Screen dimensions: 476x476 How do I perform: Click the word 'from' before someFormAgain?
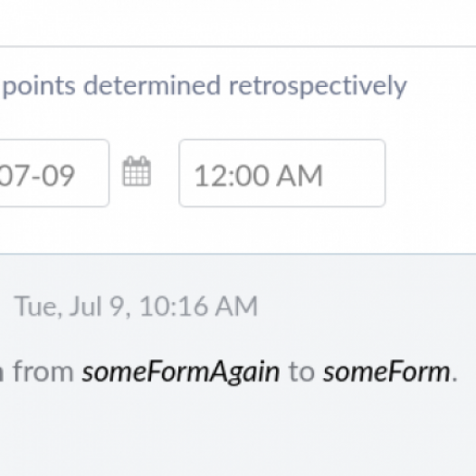point(43,372)
